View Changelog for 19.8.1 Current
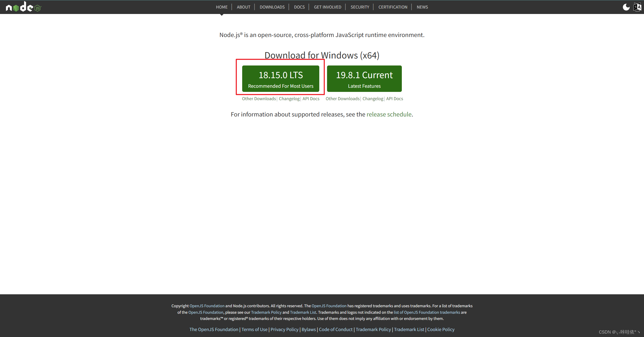 [373, 99]
